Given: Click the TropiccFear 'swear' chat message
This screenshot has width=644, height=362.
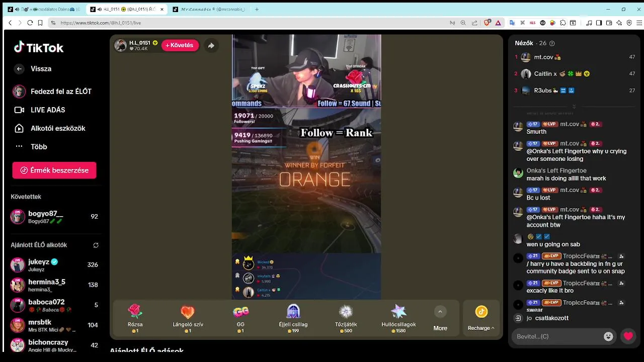Looking at the screenshot, I should 534,310.
